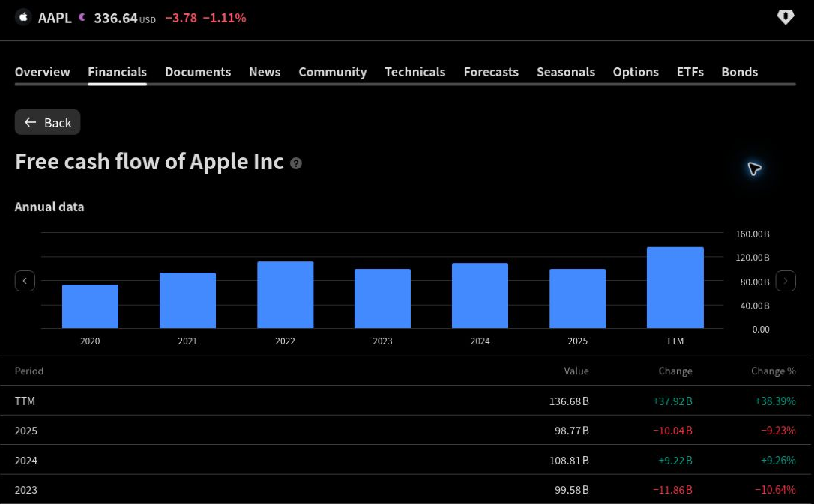Click the Annual data heading
This screenshot has width=814, height=504.
pyautogui.click(x=49, y=207)
